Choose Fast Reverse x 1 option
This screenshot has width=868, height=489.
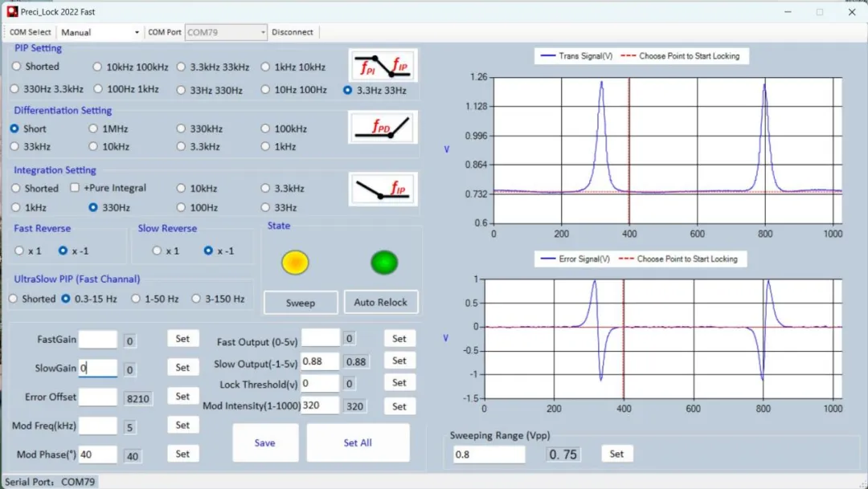tap(19, 251)
